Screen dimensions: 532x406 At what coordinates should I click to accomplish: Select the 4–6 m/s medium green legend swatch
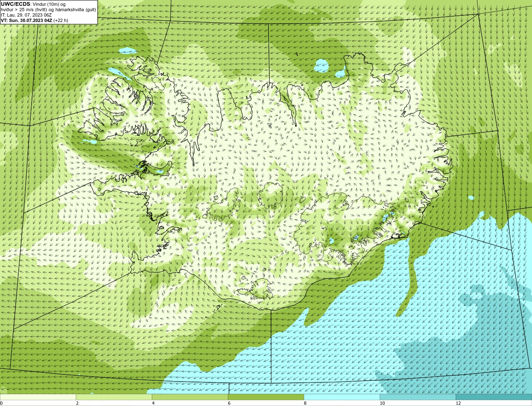(x=190, y=397)
